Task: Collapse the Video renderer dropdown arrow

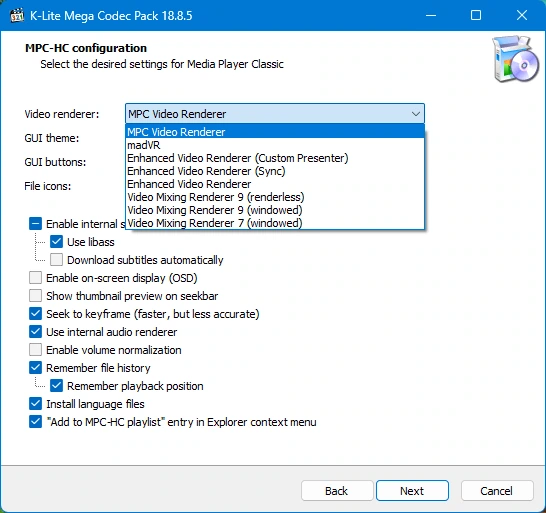Action: [x=415, y=114]
